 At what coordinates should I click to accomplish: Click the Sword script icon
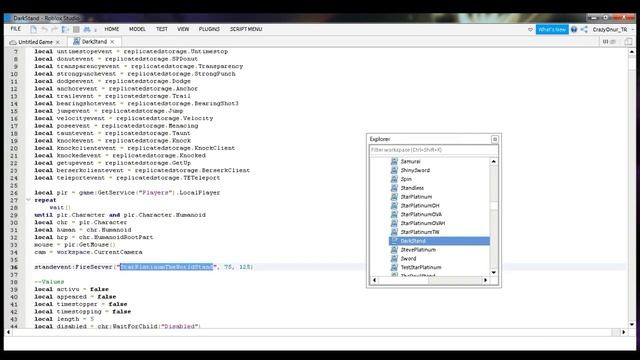tap(394, 259)
